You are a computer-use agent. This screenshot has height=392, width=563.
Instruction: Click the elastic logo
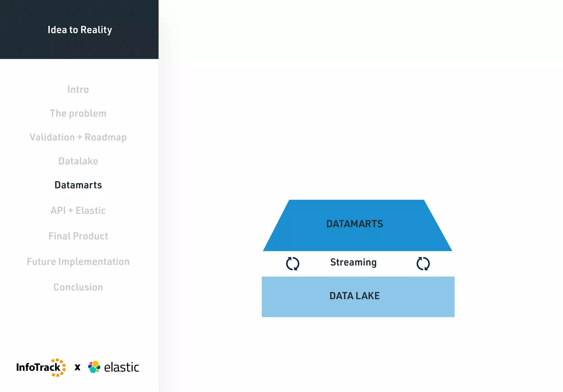[114, 367]
